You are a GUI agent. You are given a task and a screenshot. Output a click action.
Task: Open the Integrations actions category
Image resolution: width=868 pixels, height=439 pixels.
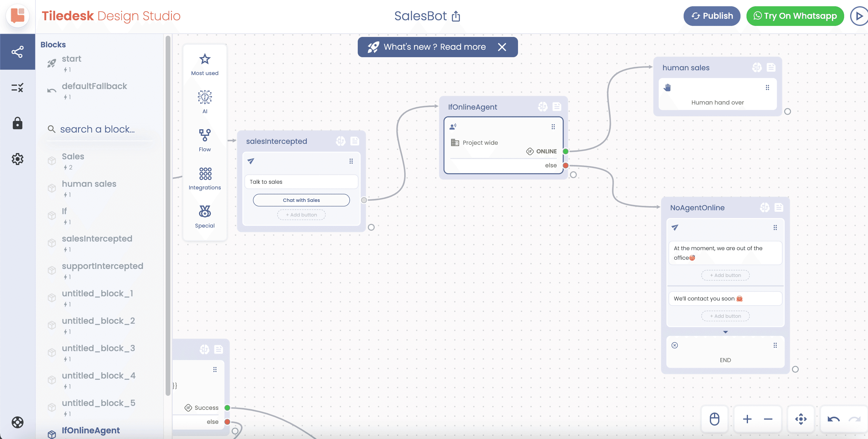[x=205, y=179]
